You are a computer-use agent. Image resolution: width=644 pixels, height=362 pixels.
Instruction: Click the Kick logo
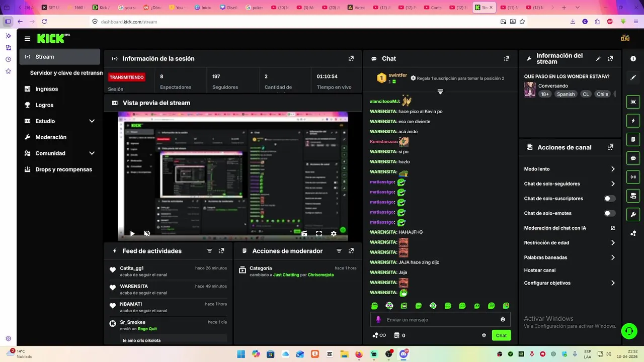tap(52, 39)
